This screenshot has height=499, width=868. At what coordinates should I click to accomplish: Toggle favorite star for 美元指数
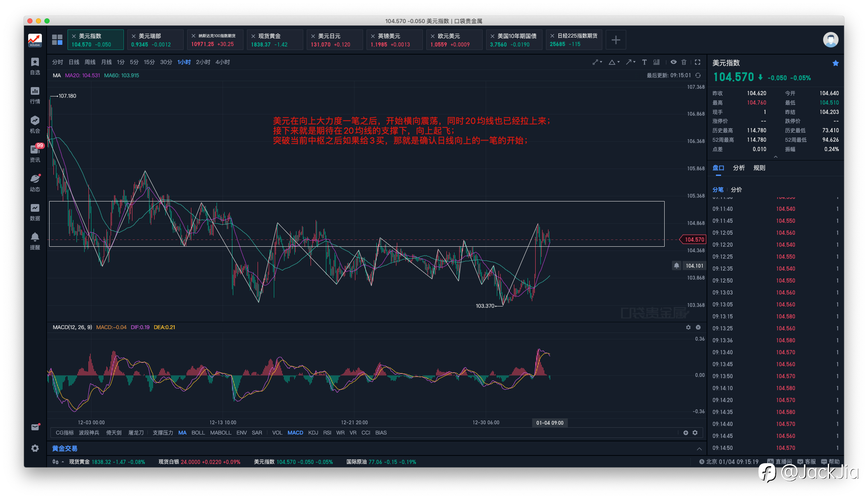[x=836, y=63]
